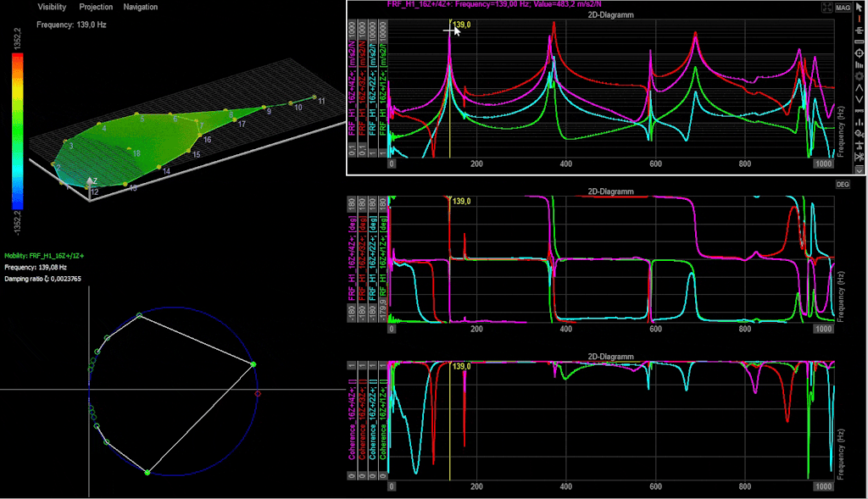This screenshot has width=868, height=499.
Task: Click the up chevron peak marker icon
Action: [x=860, y=88]
